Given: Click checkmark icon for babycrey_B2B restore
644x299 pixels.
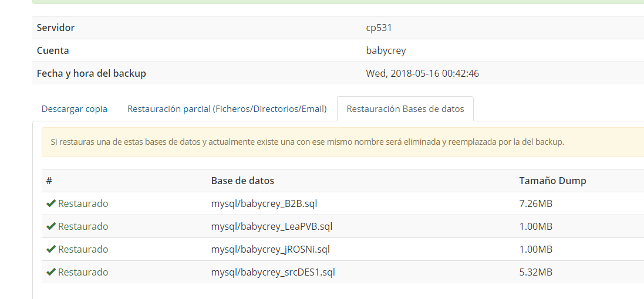Looking at the screenshot, I should pyautogui.click(x=51, y=203).
